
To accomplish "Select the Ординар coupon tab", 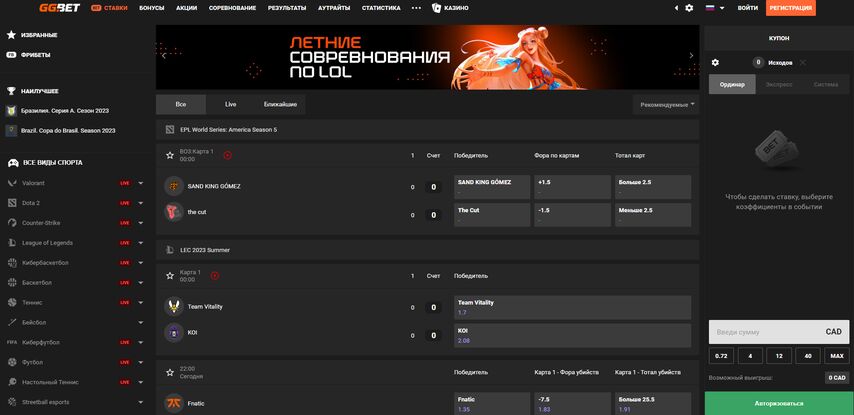I will click(x=732, y=84).
